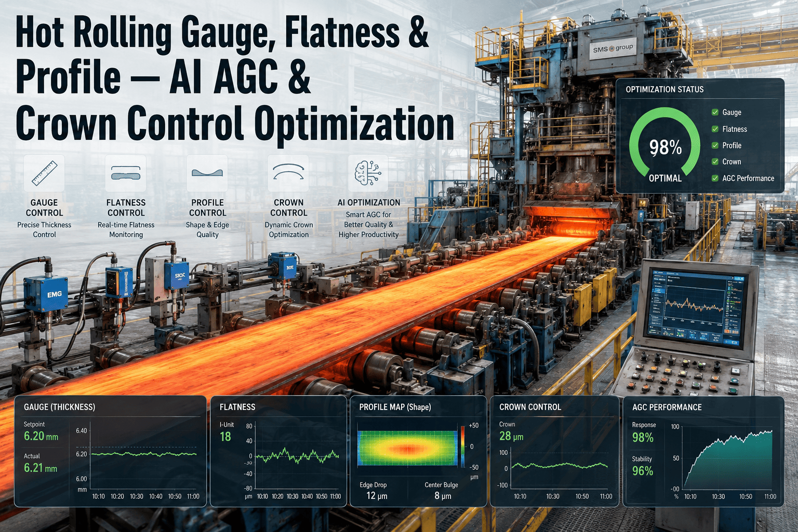Click the "Precise Thickness Control" description

click(x=44, y=230)
